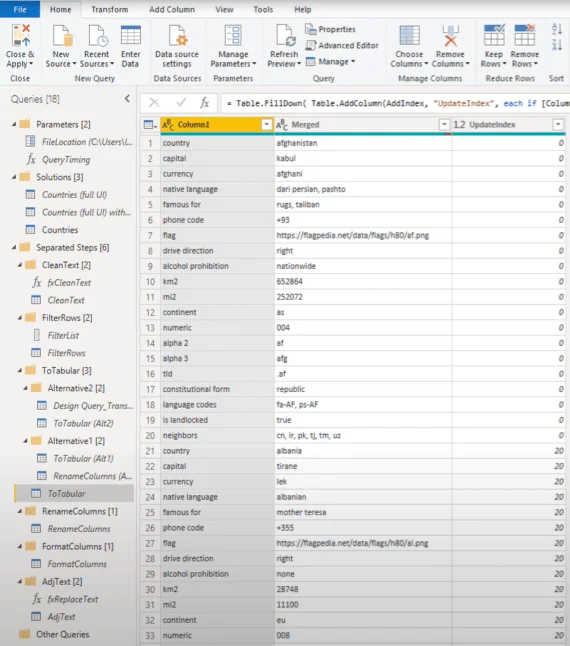Switch to the Transform tab
The image size is (570, 646).
pyautogui.click(x=110, y=9)
